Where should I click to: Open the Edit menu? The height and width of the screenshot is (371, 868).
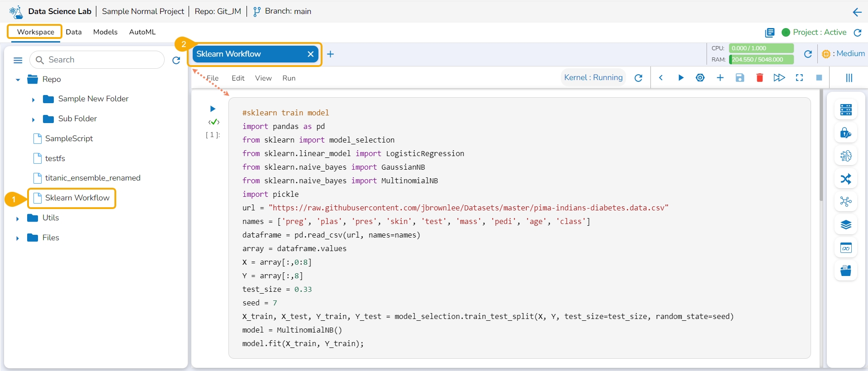tap(238, 78)
